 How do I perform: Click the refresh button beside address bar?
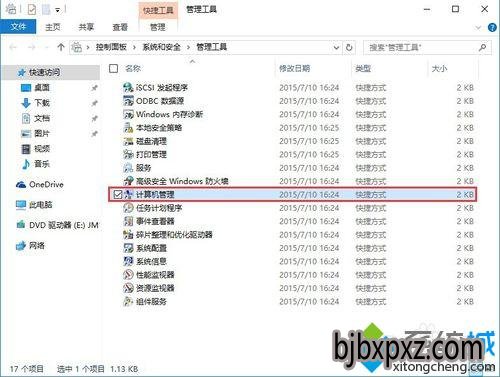349,47
